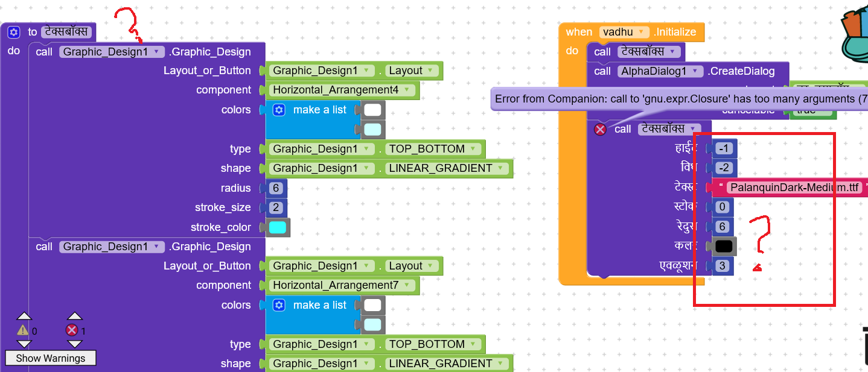Toggle the 'true' boolean block for cancelable

pyautogui.click(x=810, y=110)
